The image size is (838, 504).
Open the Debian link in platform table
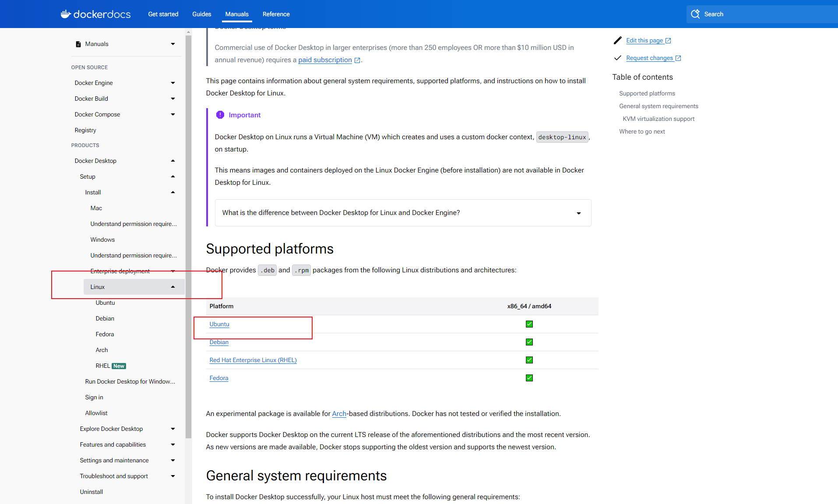pos(219,342)
